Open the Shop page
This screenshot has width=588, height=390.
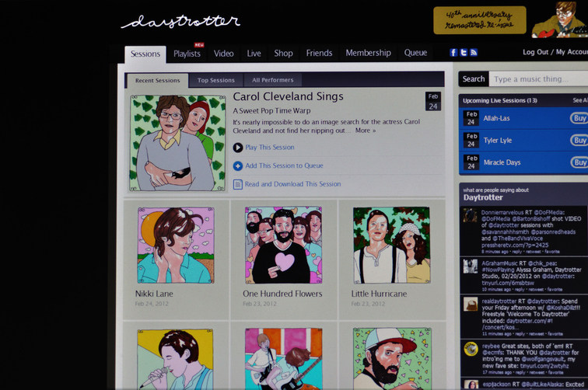click(283, 53)
